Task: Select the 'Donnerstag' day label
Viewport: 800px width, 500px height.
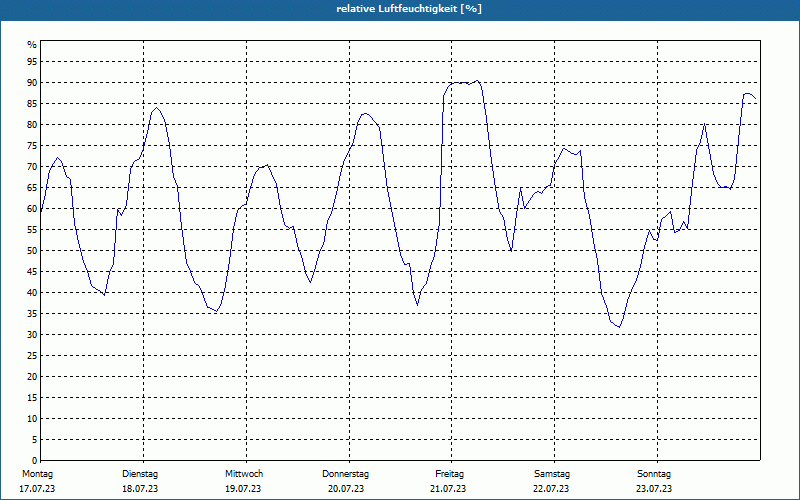Action: click(x=345, y=474)
